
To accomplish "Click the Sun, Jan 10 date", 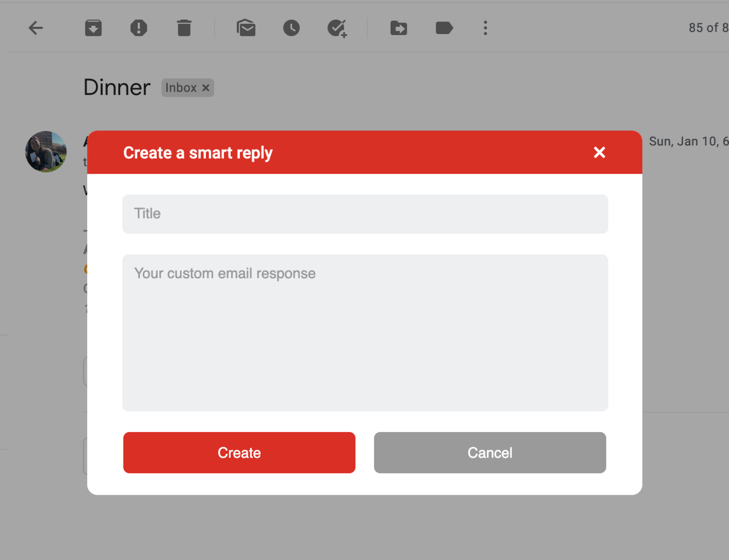I will 687,141.
